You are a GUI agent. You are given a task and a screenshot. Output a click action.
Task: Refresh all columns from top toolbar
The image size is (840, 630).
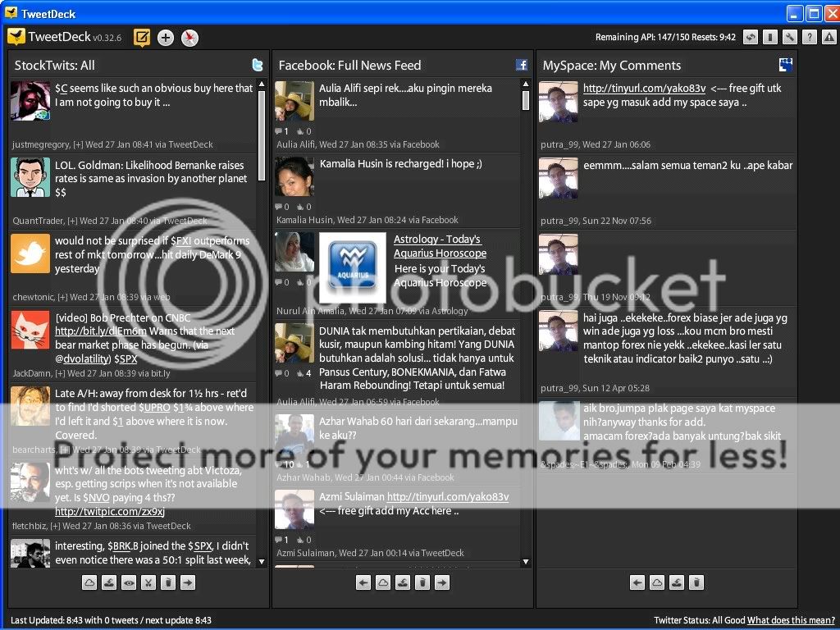pyautogui.click(x=751, y=37)
